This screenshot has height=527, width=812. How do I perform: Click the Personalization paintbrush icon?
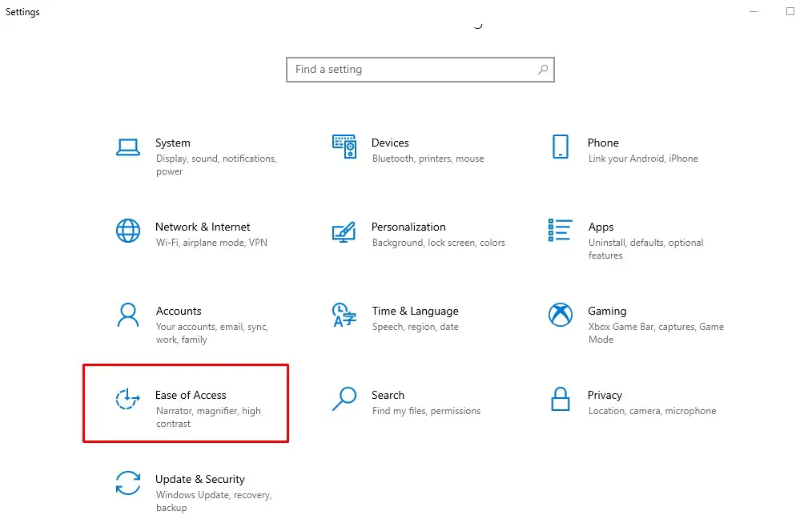point(344,231)
